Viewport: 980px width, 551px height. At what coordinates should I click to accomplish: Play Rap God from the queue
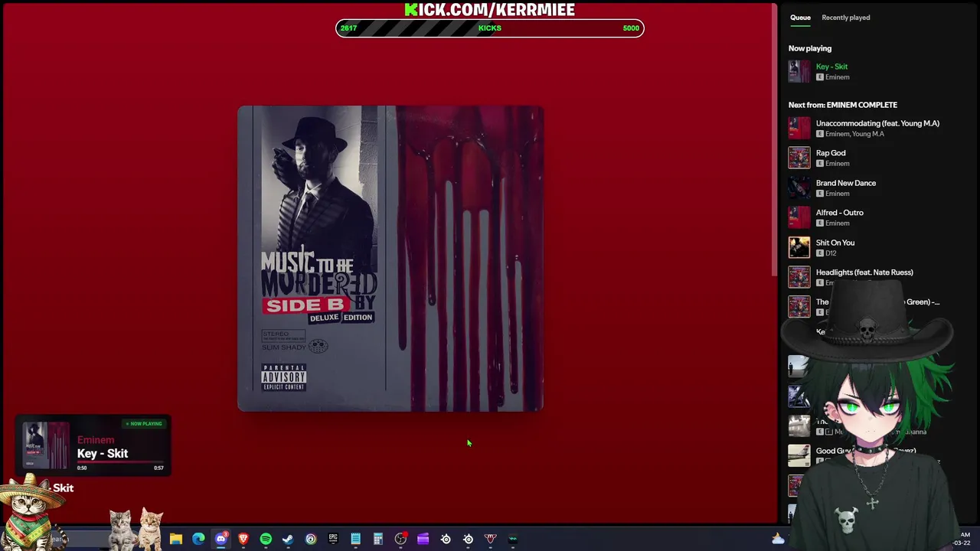coord(831,153)
